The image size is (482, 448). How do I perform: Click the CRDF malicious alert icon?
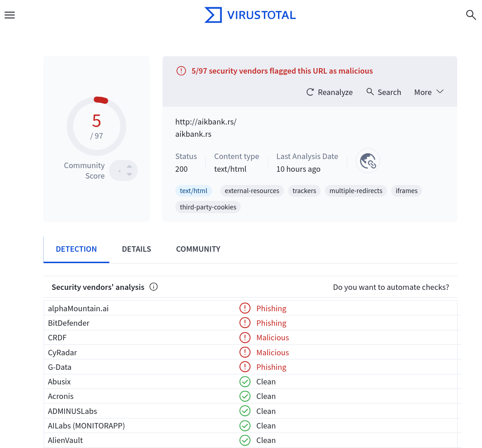coord(245,338)
